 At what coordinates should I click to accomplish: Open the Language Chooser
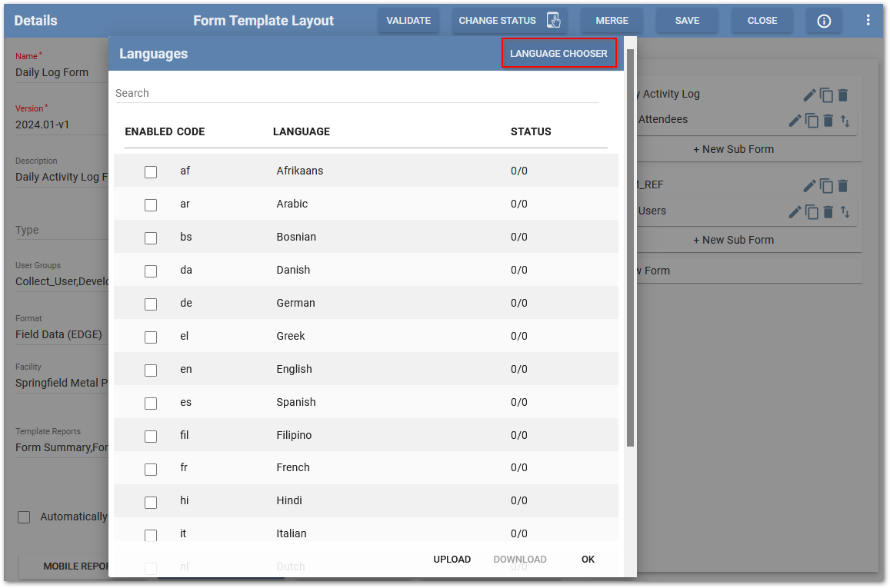(x=558, y=52)
